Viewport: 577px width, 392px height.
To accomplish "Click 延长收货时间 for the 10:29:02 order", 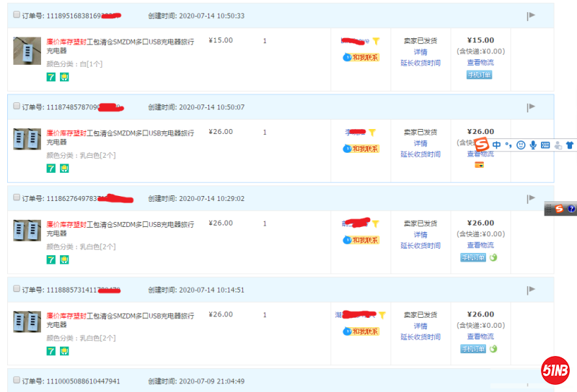I will (x=420, y=245).
